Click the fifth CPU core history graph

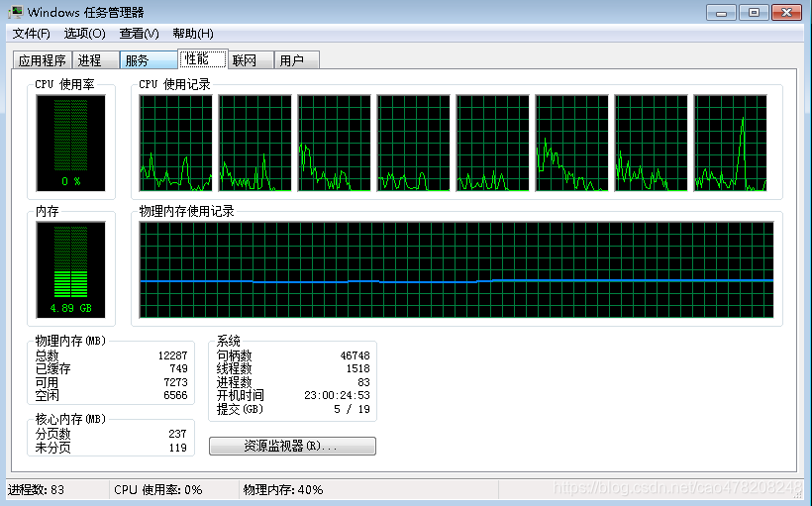(x=492, y=143)
